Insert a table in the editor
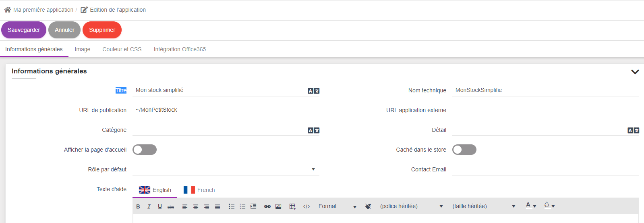This screenshot has width=644, height=223. coord(292,206)
